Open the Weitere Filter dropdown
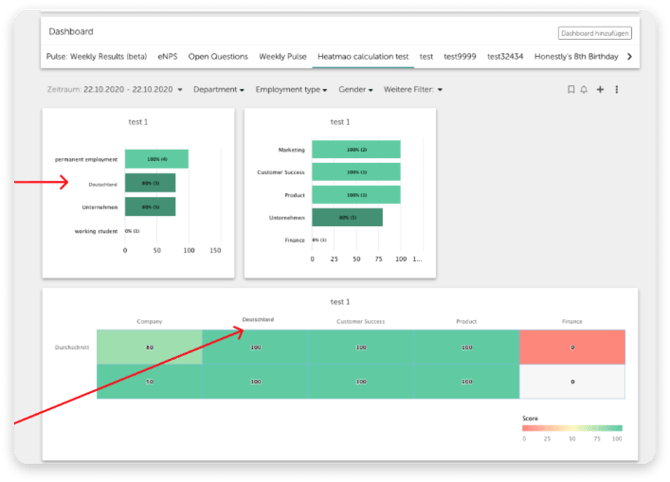 click(x=412, y=90)
